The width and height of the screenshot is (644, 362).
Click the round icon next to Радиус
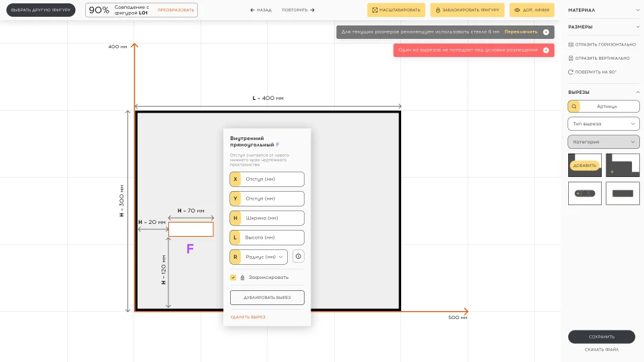(x=298, y=257)
